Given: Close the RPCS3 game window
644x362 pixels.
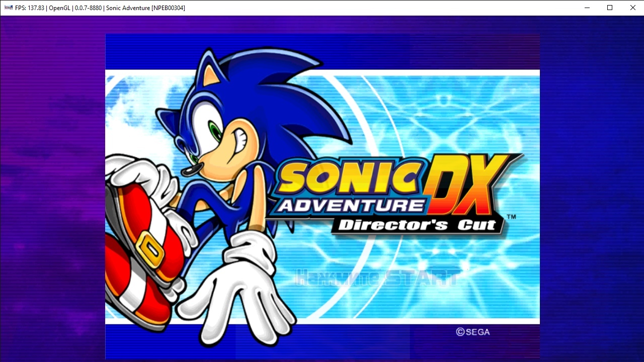Looking at the screenshot, I should 632,8.
